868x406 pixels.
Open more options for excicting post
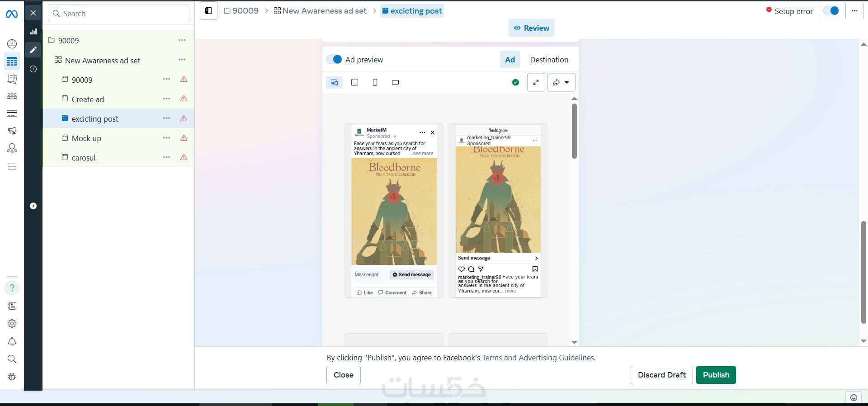tap(166, 118)
